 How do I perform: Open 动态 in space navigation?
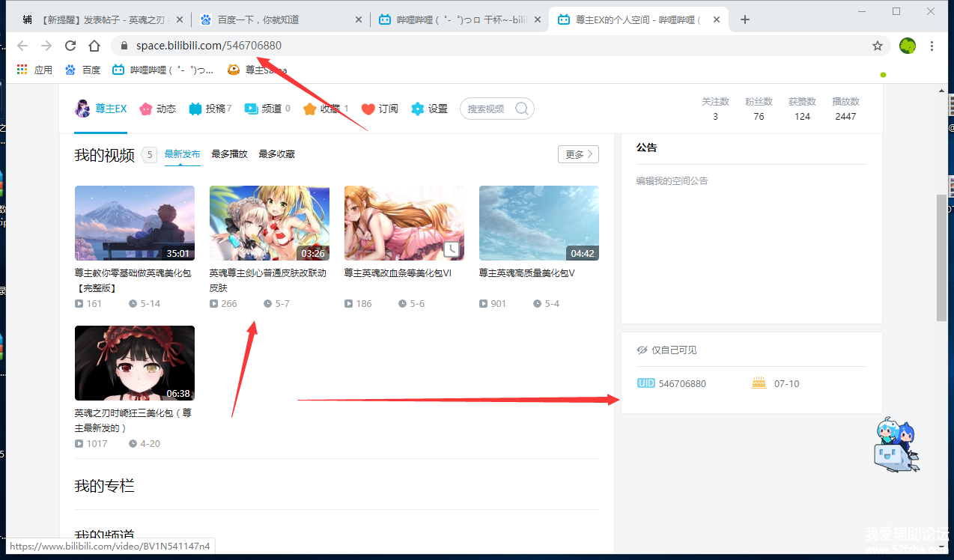click(x=157, y=109)
